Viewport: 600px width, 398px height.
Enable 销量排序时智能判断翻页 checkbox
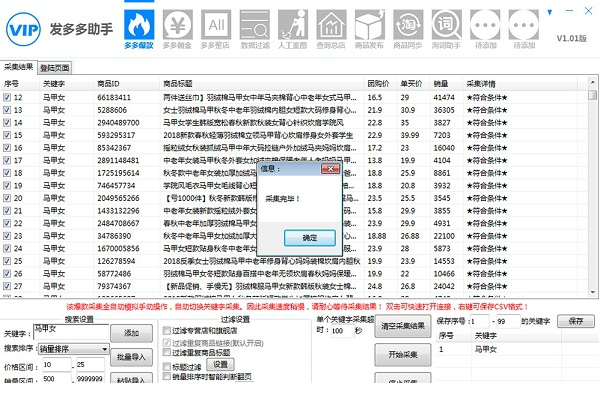point(166,377)
